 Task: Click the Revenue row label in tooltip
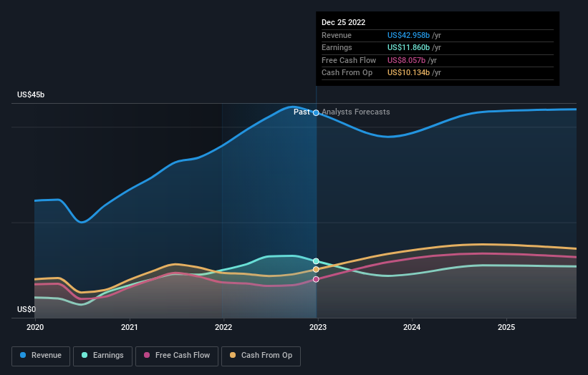pos(337,35)
